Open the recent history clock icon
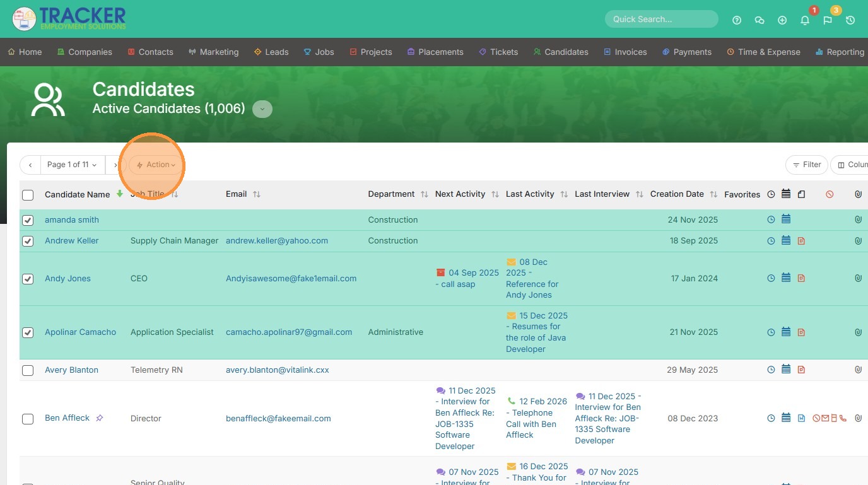This screenshot has height=485, width=868. point(850,20)
